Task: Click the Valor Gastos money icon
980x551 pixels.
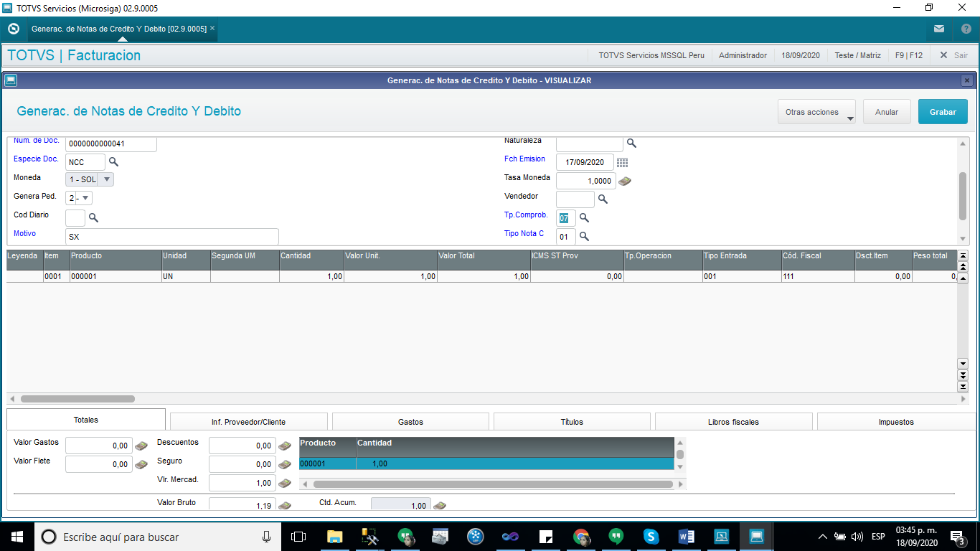Action: click(141, 446)
